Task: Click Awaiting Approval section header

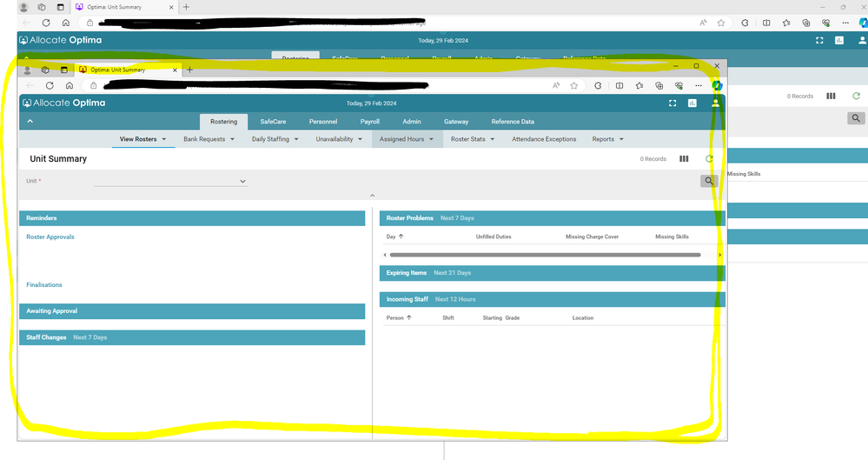Action: point(192,311)
